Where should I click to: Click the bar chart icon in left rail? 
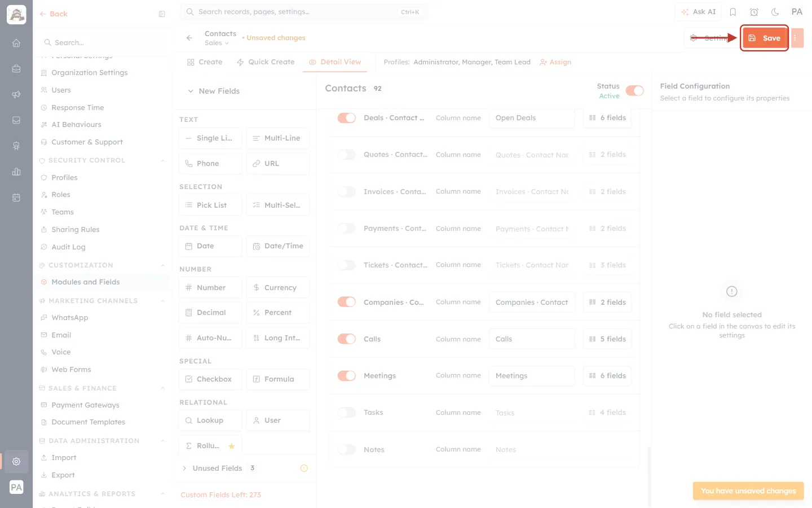[x=16, y=172]
